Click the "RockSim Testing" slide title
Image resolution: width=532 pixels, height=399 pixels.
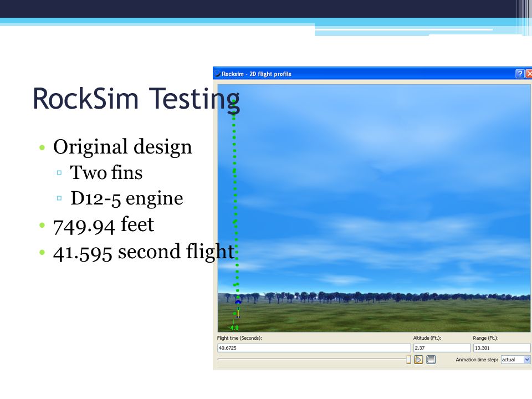tap(136, 99)
